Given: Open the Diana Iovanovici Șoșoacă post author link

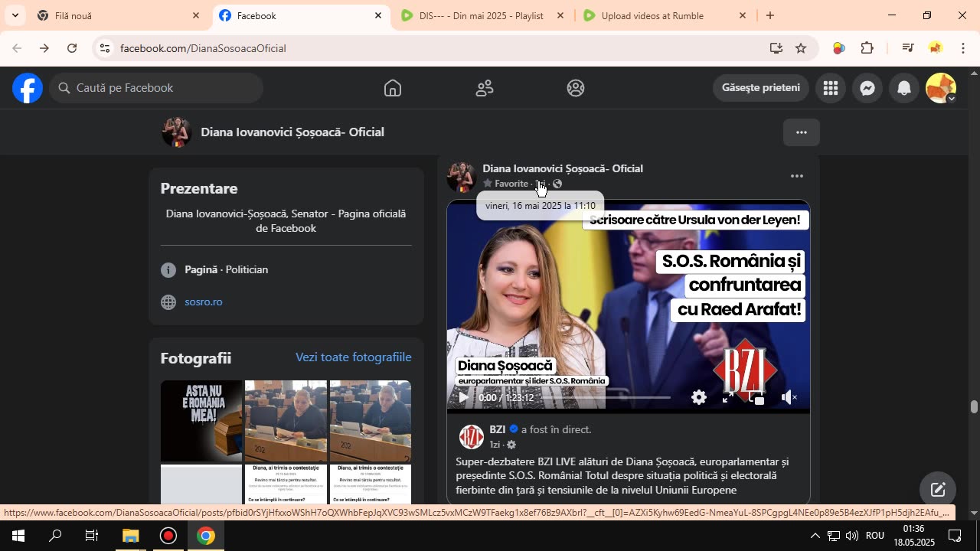Looking at the screenshot, I should pyautogui.click(x=563, y=168).
